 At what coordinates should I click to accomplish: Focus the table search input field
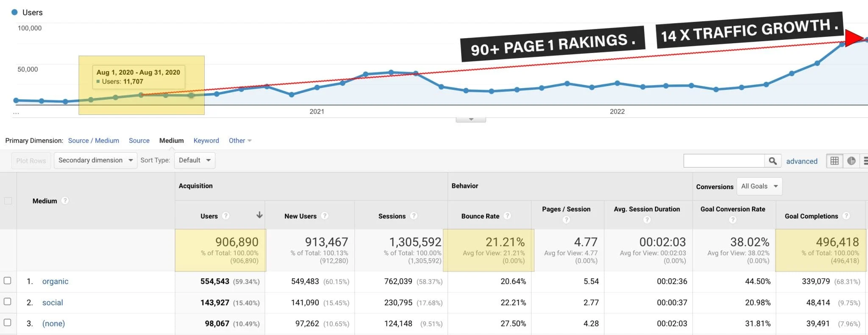click(723, 161)
